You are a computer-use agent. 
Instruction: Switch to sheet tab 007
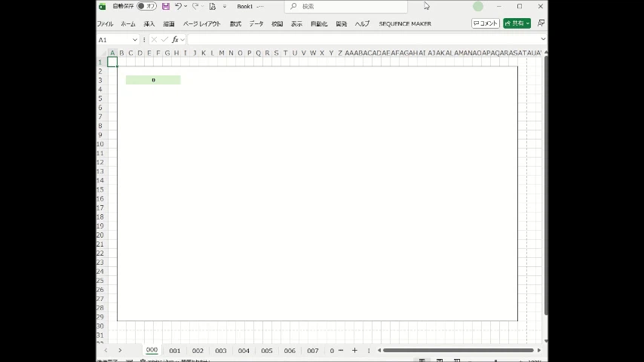pyautogui.click(x=312, y=351)
